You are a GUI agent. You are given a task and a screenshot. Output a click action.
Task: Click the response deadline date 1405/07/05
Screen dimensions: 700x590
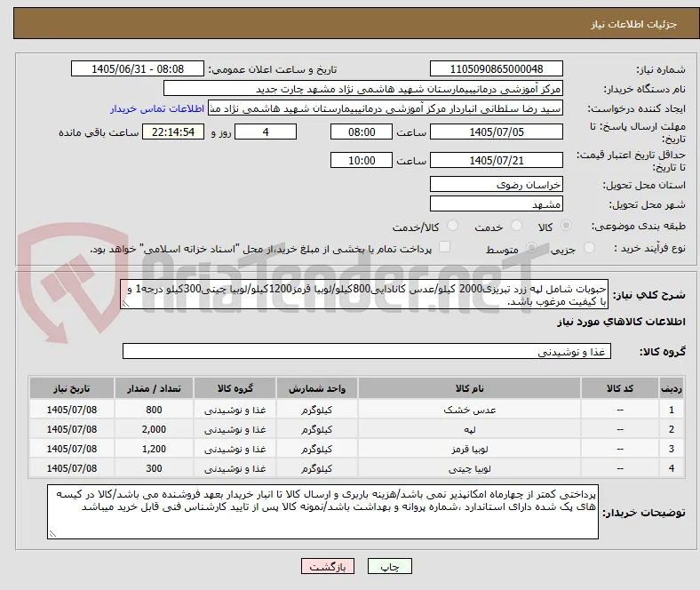pos(497,132)
